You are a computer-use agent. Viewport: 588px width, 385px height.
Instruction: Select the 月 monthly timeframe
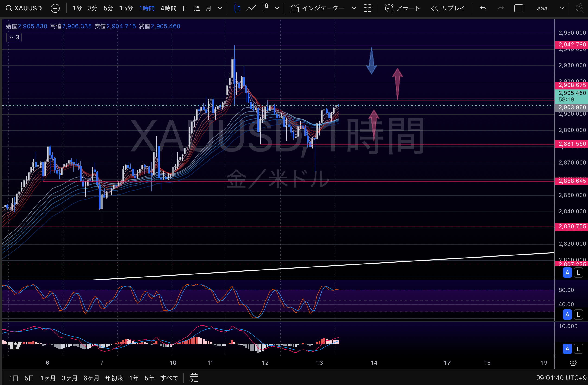click(208, 8)
